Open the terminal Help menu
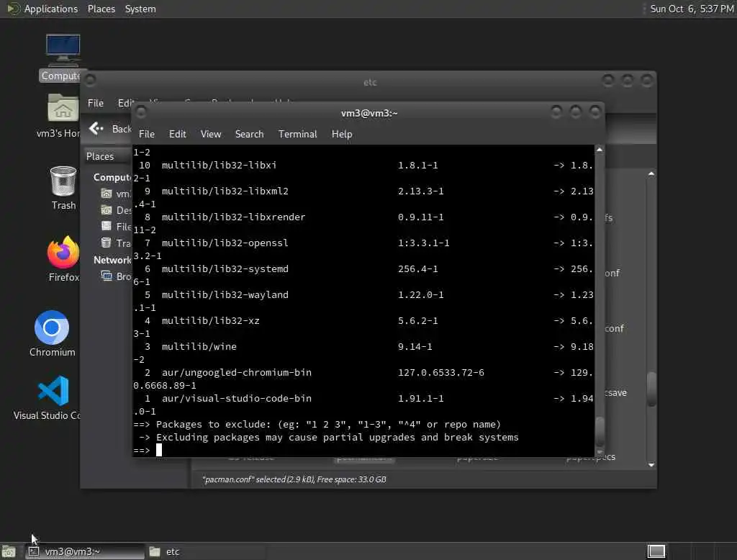 (x=342, y=134)
